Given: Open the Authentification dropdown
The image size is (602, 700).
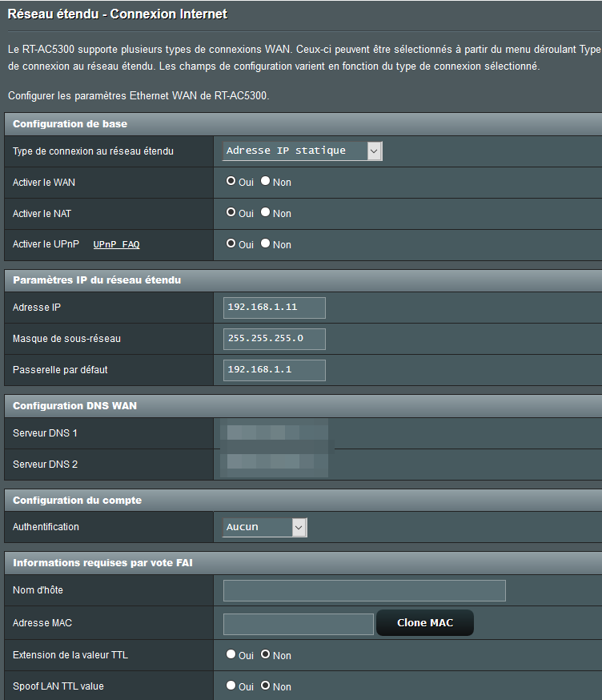Looking at the screenshot, I should click(x=265, y=527).
